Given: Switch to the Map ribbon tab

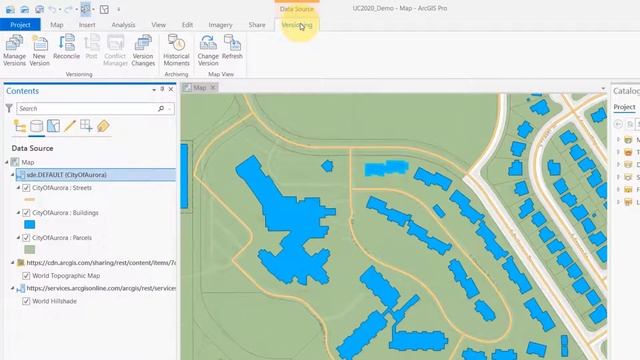Looking at the screenshot, I should (57, 25).
